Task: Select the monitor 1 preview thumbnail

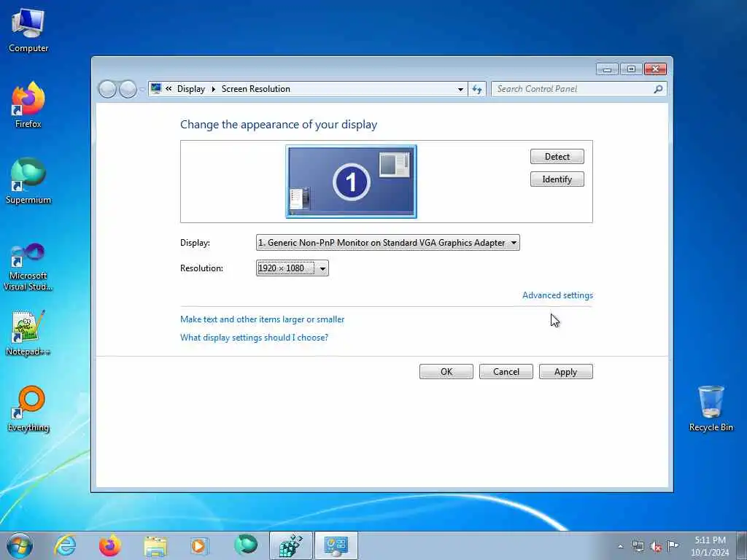Action: (x=351, y=182)
